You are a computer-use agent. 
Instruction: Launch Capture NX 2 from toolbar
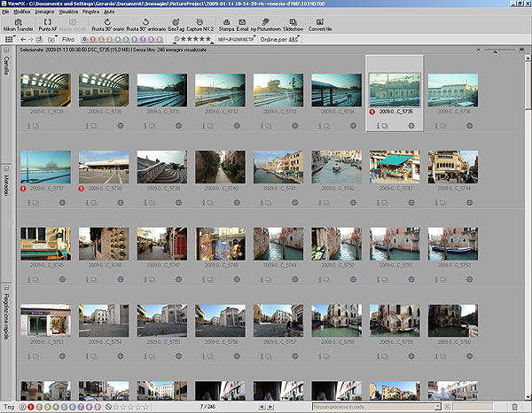click(199, 24)
